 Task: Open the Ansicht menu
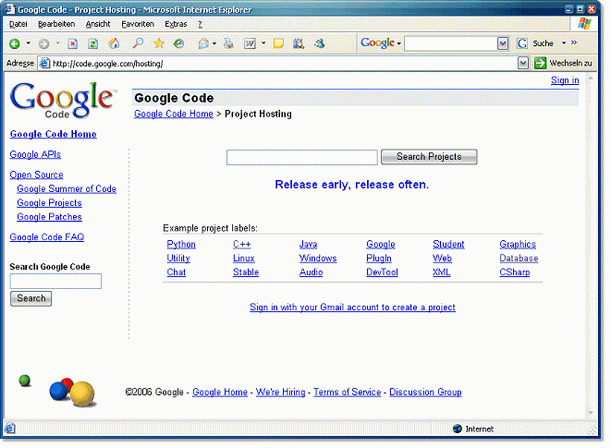pyautogui.click(x=98, y=24)
